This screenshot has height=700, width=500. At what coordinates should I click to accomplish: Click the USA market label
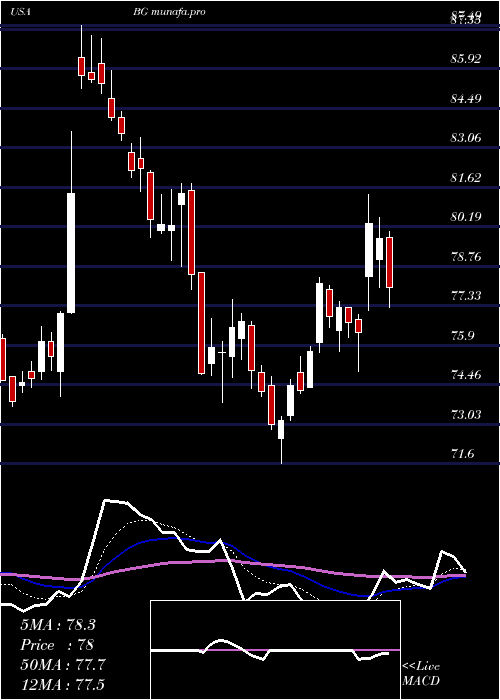tap(21, 12)
